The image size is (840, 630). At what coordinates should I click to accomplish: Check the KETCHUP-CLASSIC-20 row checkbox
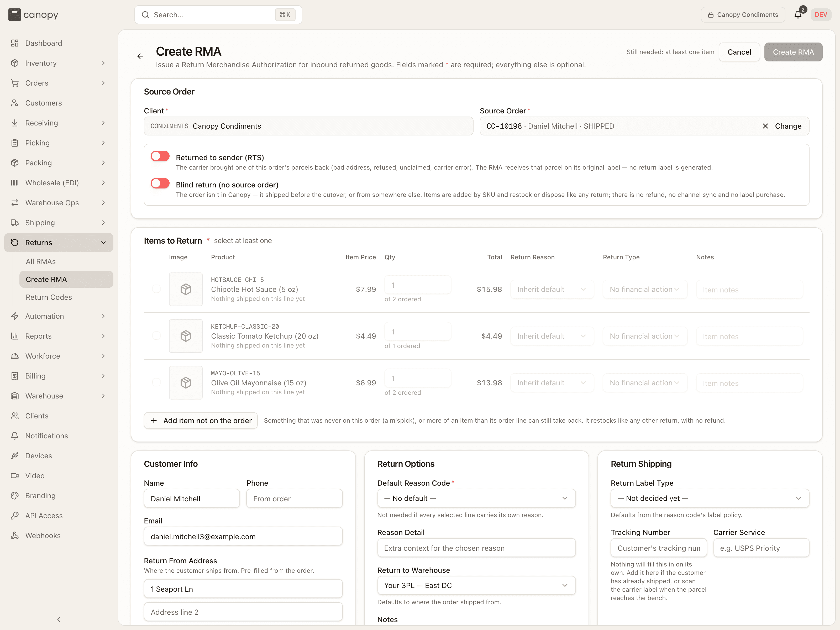point(156,336)
